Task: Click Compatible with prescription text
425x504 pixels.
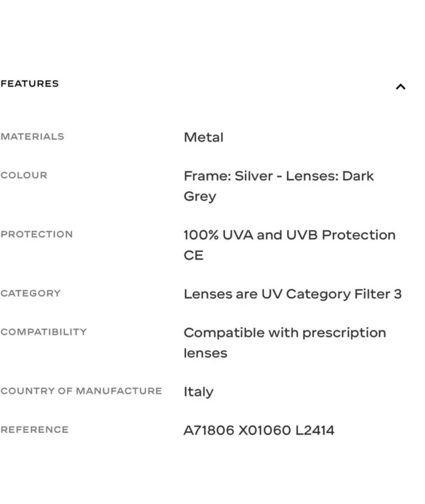Action: tap(285, 333)
